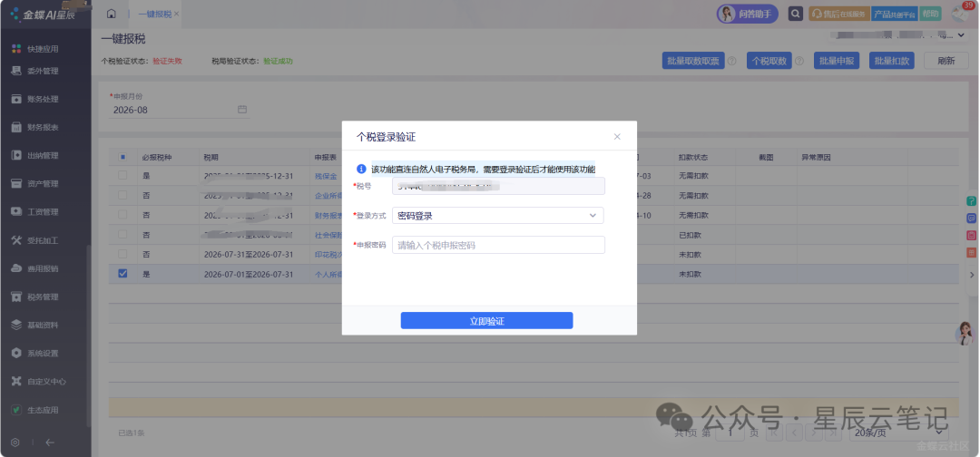980x457 pixels.
Task: Click the info icon in the dialog notice
Action: pyautogui.click(x=361, y=169)
